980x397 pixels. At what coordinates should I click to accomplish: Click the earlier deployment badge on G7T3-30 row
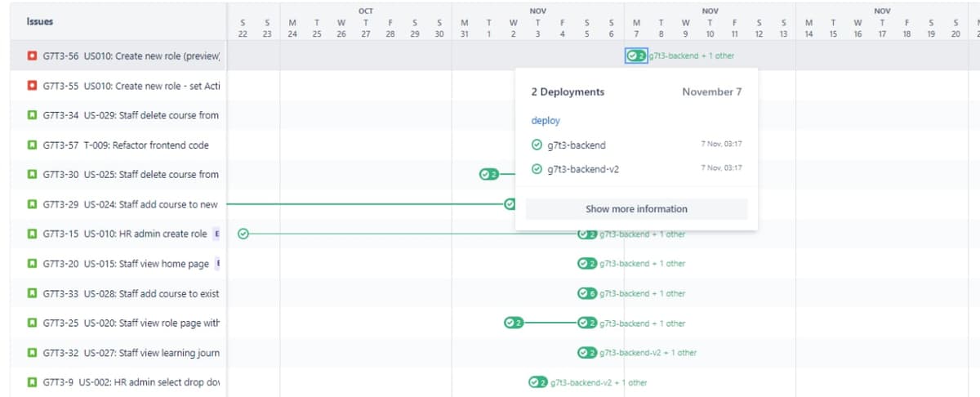(x=488, y=174)
